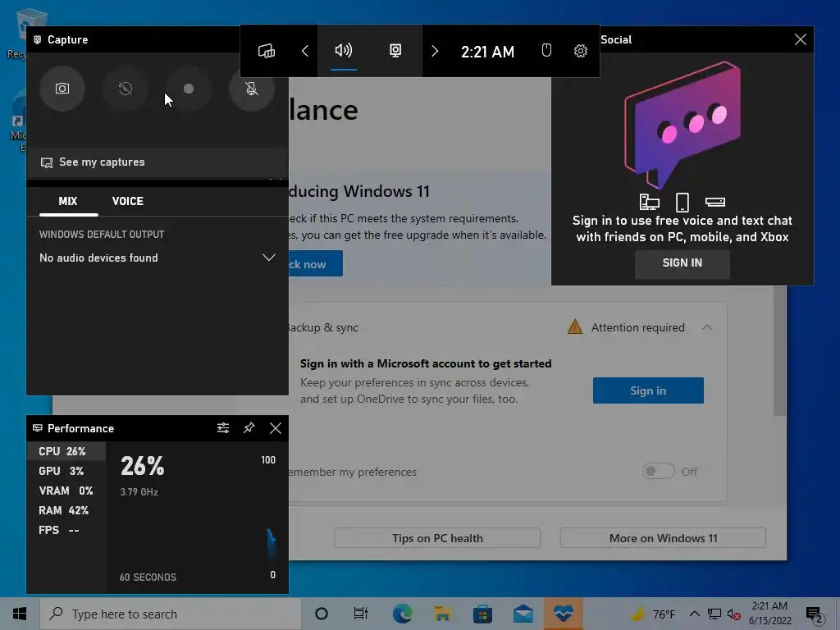Click the taskbar search box

171,614
